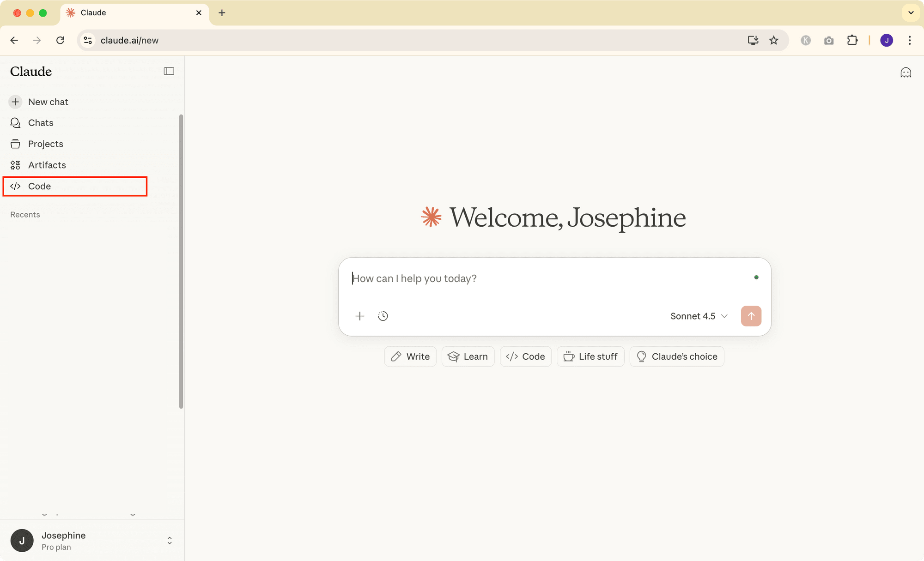Open the Projects section
The image size is (924, 561).
pyautogui.click(x=45, y=144)
